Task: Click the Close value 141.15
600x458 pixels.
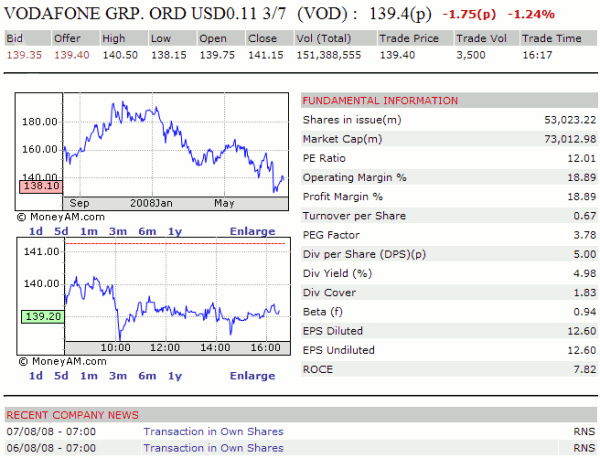Action: [266, 55]
